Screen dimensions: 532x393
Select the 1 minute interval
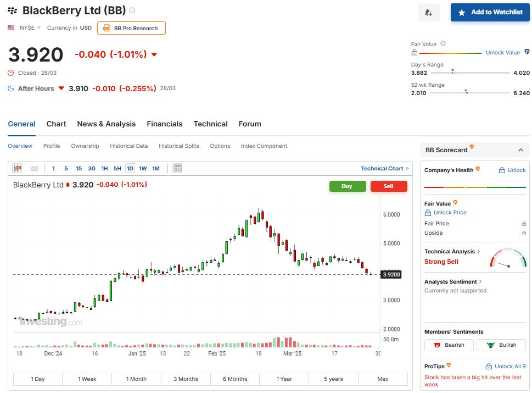click(53, 169)
